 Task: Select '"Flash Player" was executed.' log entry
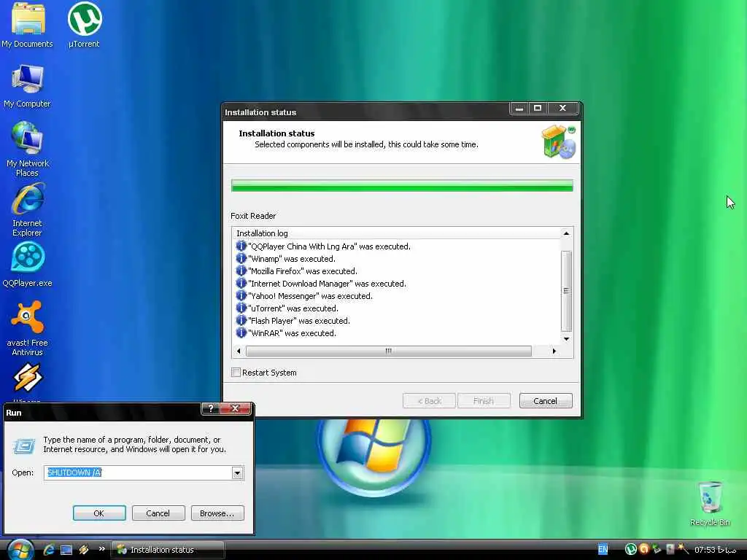pyautogui.click(x=298, y=321)
